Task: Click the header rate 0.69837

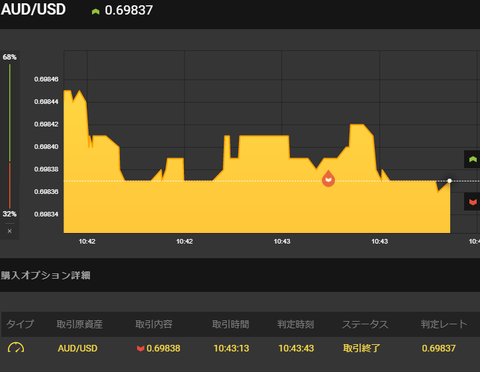Action: click(x=129, y=10)
